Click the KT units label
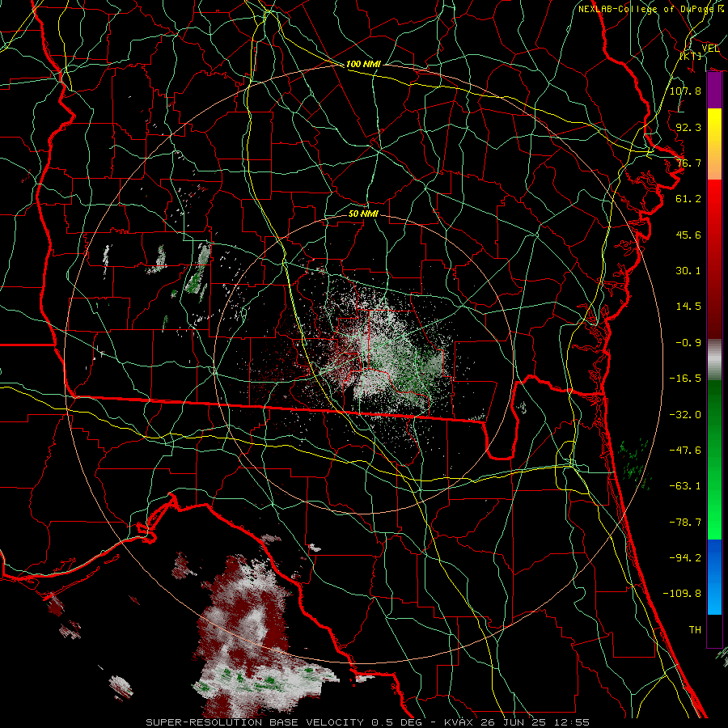The width and height of the screenshot is (728, 728). tap(691, 56)
